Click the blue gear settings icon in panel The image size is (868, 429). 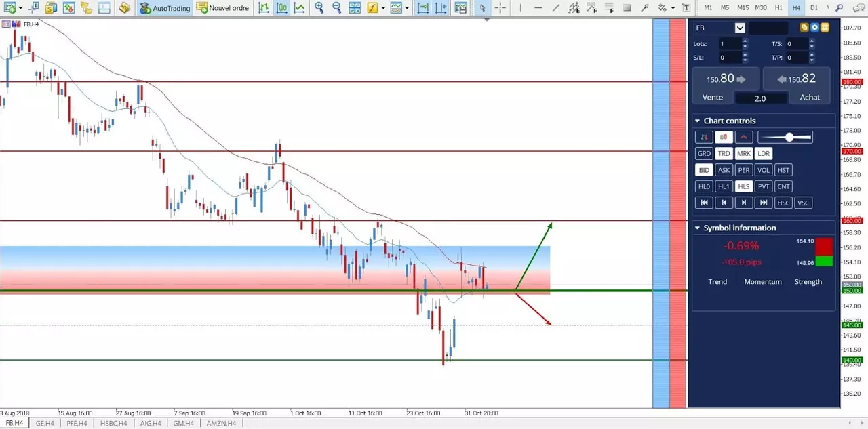tap(814, 28)
